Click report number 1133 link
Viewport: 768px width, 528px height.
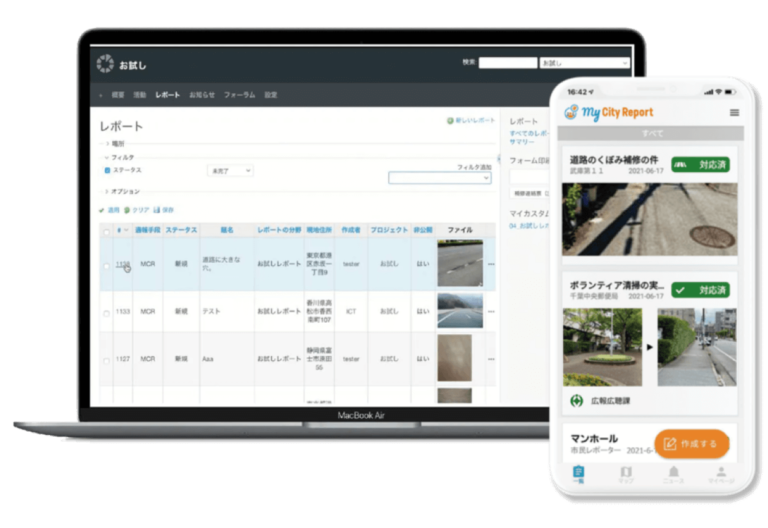tap(122, 311)
